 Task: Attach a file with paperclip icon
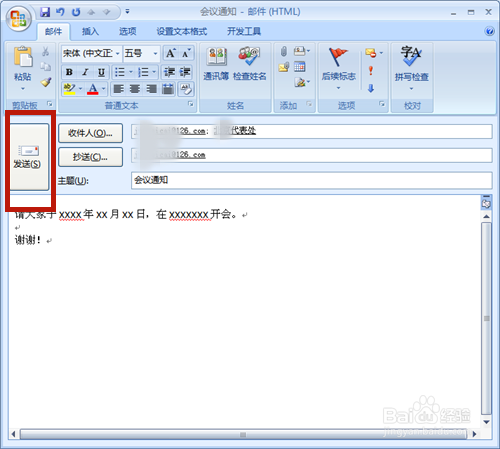coord(284,51)
